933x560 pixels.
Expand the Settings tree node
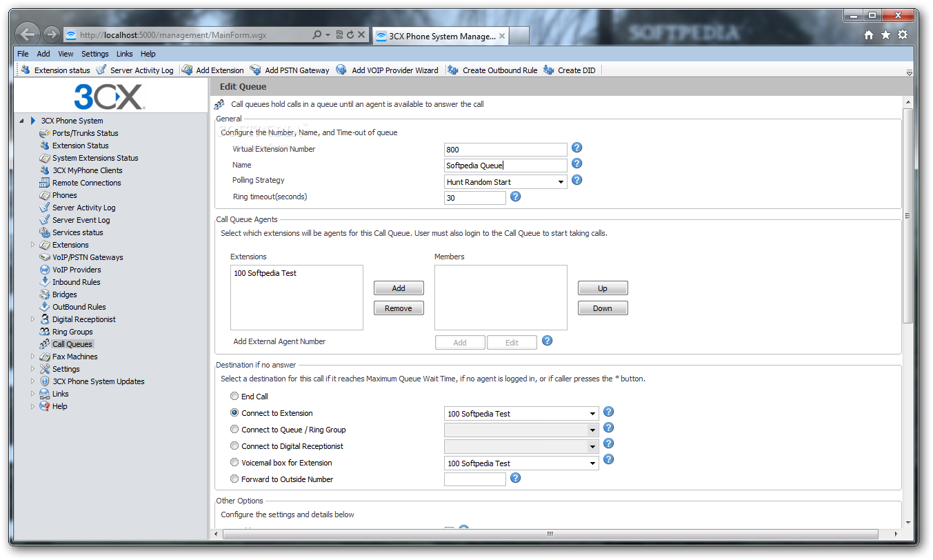point(32,369)
